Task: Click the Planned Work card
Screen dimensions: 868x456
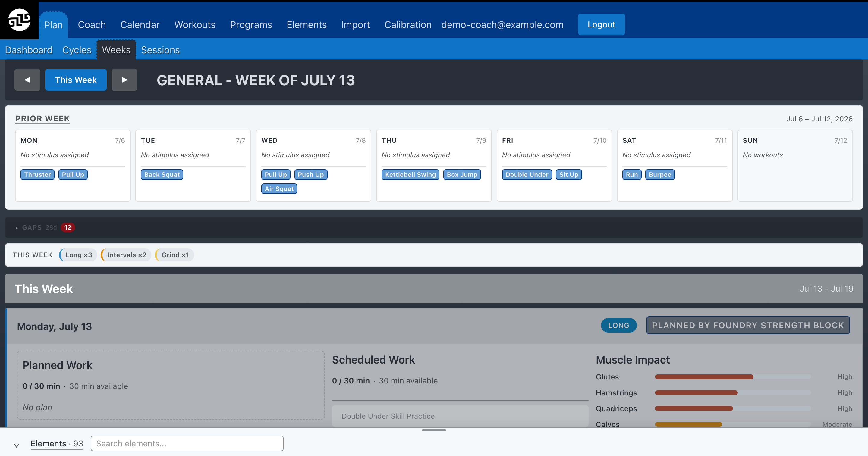Action: [x=171, y=385]
